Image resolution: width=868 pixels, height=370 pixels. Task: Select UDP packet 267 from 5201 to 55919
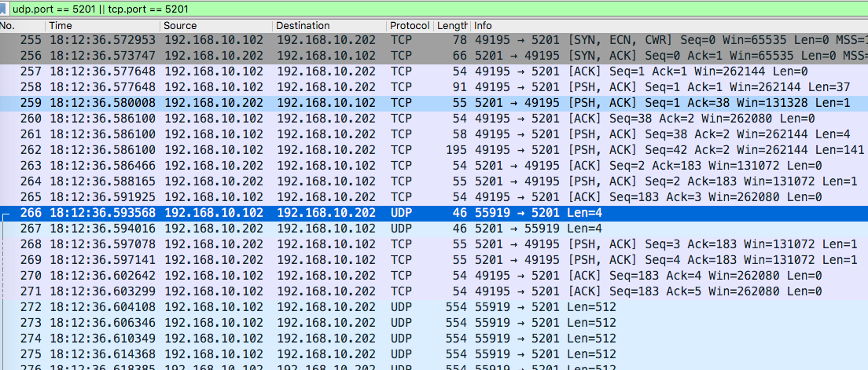pos(434,228)
